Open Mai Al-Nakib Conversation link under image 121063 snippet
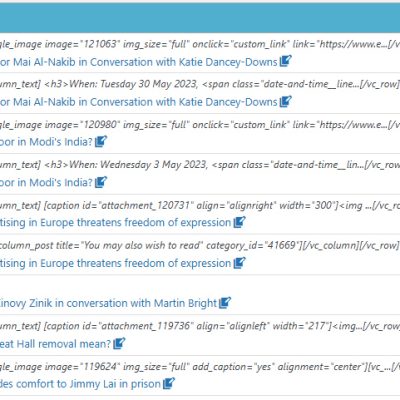This screenshot has width=400, height=400. [x=139, y=62]
